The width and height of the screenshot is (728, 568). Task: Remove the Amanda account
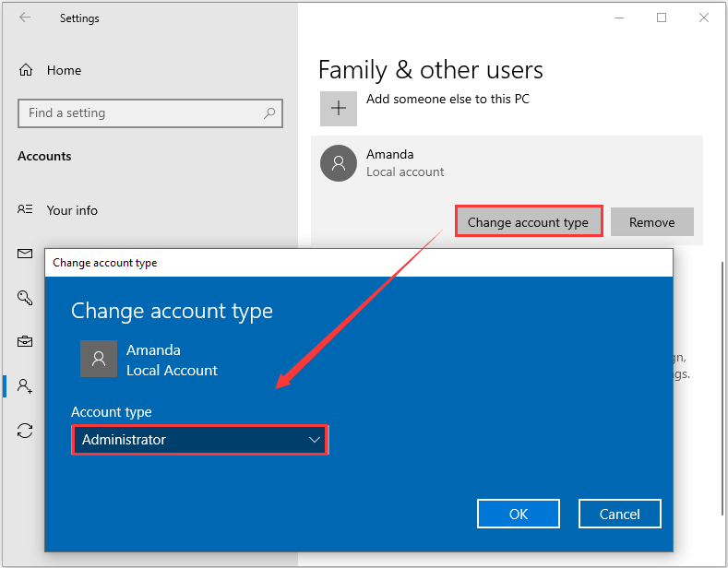pos(652,222)
